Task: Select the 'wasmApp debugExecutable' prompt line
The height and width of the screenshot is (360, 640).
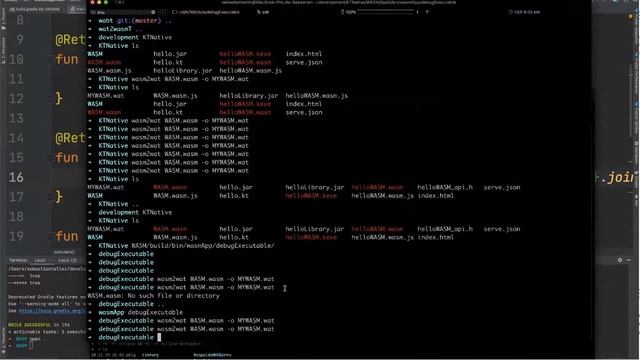Action: [x=136, y=312]
